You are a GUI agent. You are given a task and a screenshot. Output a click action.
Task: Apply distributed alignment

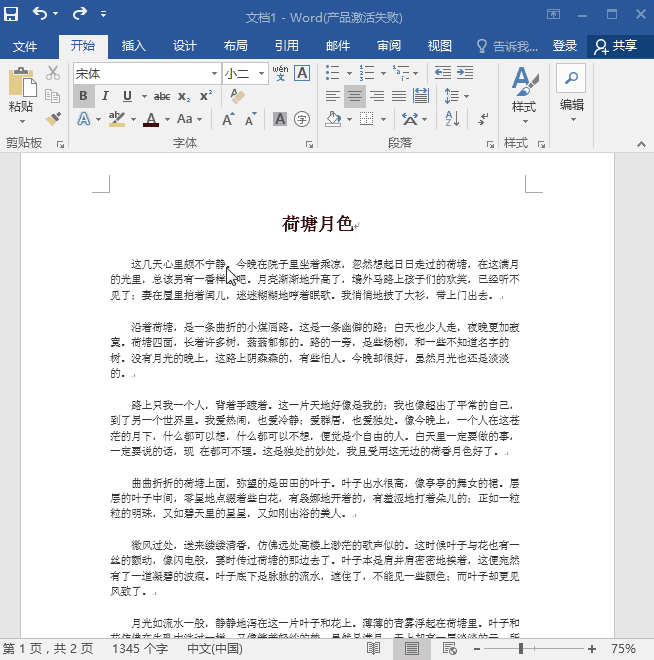tap(421, 96)
